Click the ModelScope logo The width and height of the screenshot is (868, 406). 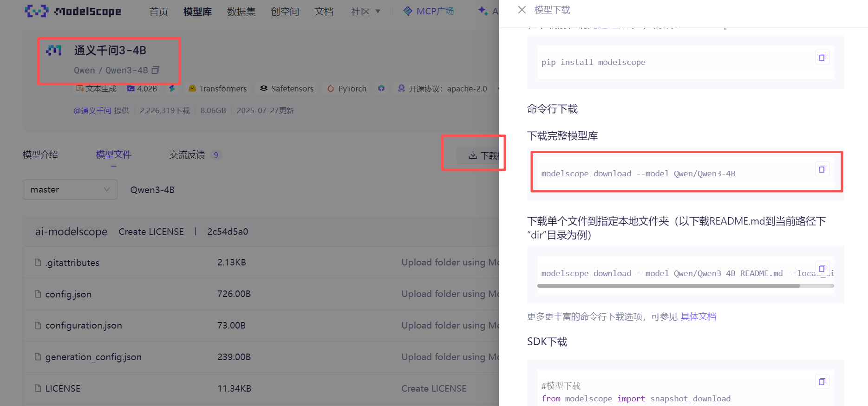pos(73,11)
